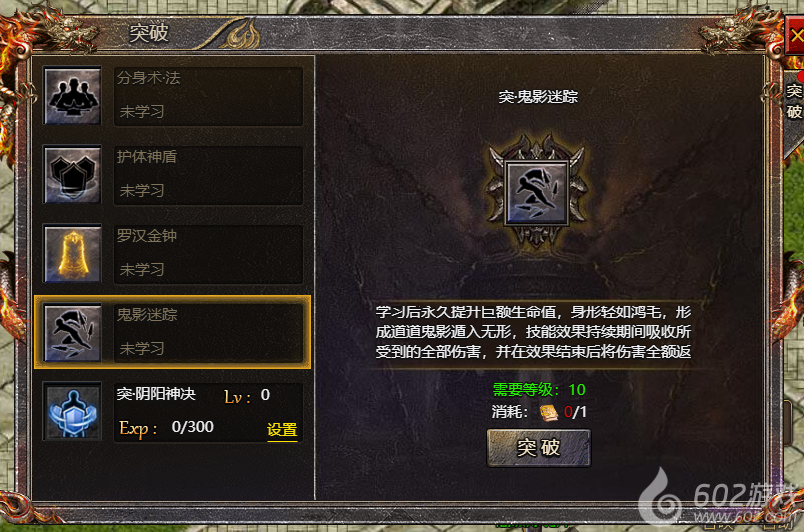Open the 设置 settings link

tap(282, 429)
